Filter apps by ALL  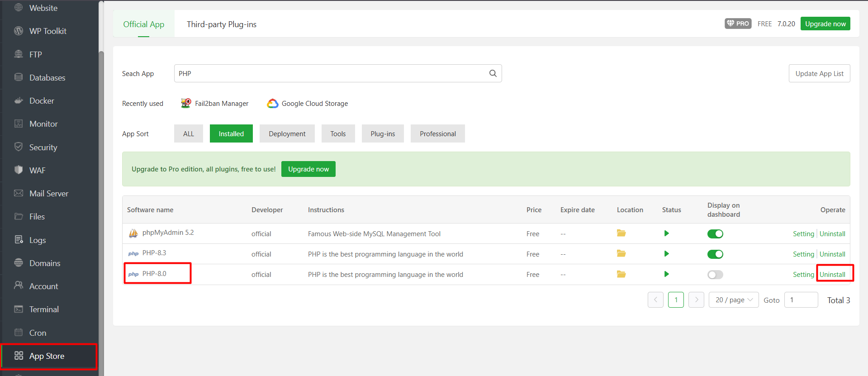click(x=189, y=133)
